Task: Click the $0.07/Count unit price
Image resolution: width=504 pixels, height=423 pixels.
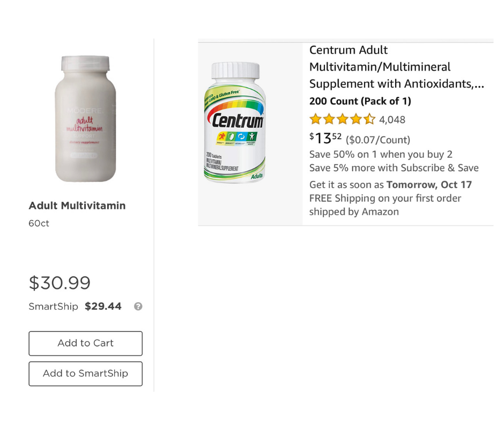Action: point(378,140)
